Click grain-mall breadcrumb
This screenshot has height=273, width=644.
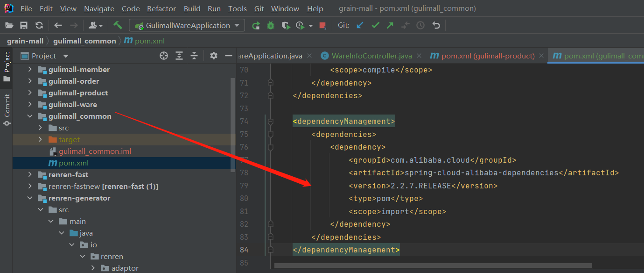[x=25, y=41]
